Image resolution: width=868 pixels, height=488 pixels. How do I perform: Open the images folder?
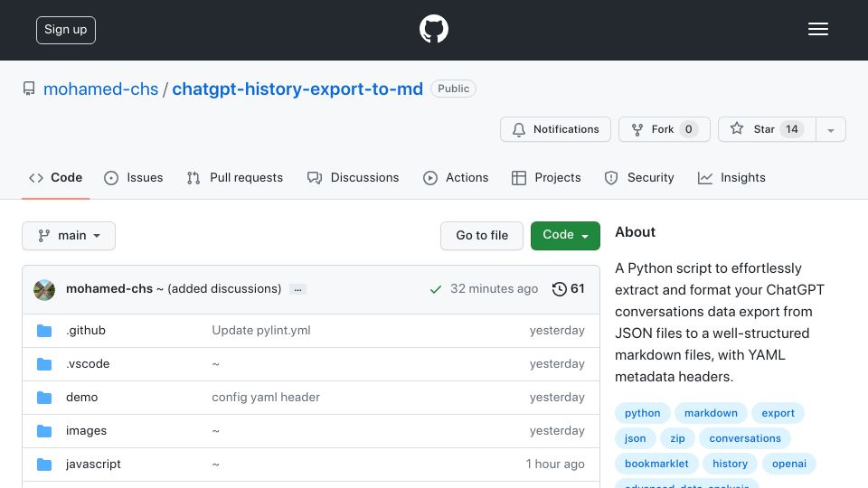[x=87, y=431]
